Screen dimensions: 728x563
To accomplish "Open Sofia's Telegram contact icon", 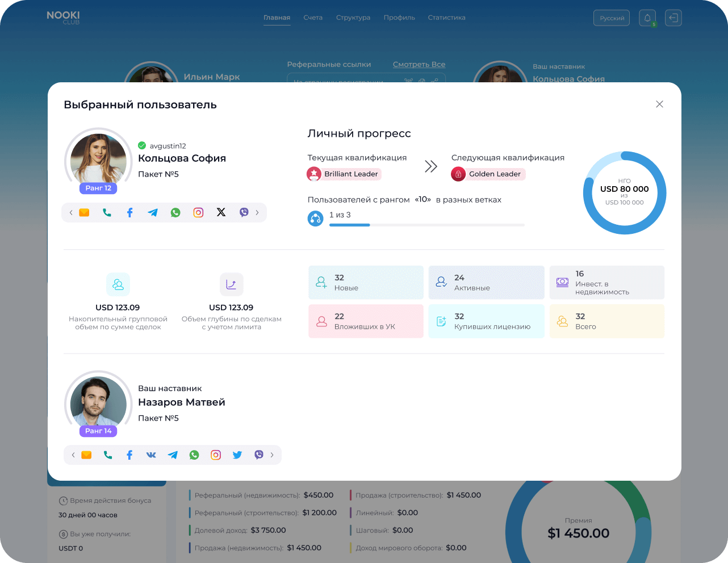I will point(153,212).
